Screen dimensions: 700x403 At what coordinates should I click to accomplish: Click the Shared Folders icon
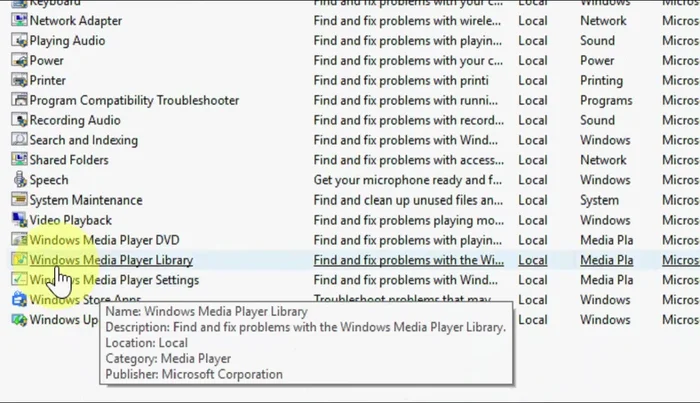click(19, 160)
